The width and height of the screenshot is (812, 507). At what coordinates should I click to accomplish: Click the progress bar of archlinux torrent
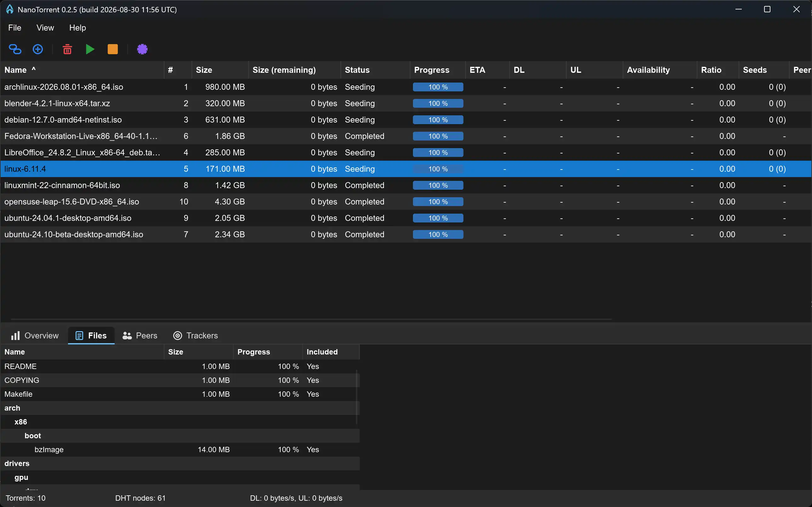coord(438,87)
